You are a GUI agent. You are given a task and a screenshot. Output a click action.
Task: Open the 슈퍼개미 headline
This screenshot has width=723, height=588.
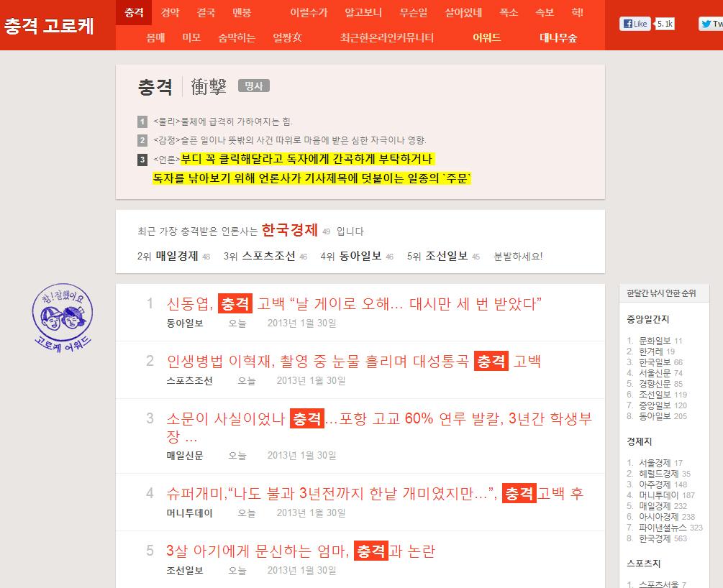[375, 494]
